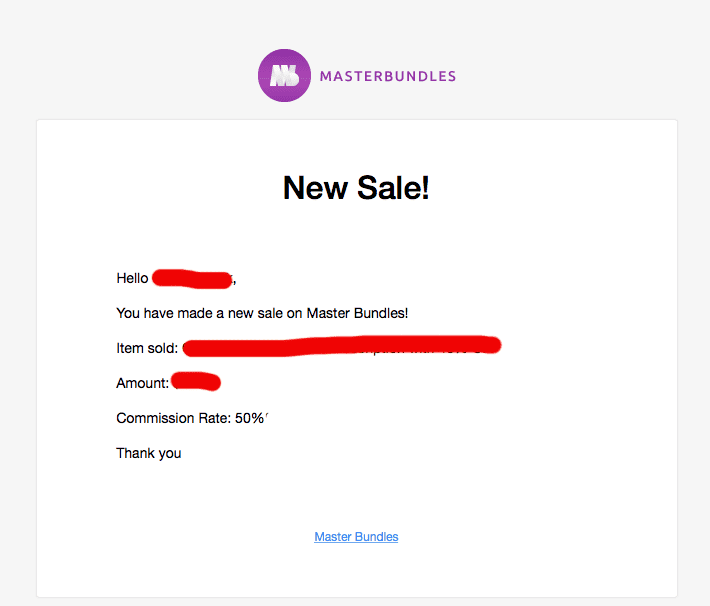Click the 50% commission value
Screen dimensions: 710x606
click(249, 418)
